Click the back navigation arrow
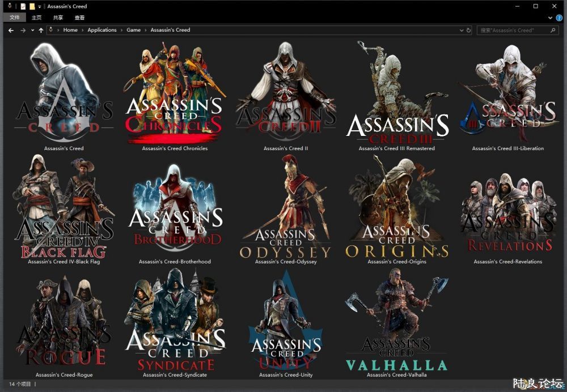Screen dimensions: 567x392 [11, 30]
